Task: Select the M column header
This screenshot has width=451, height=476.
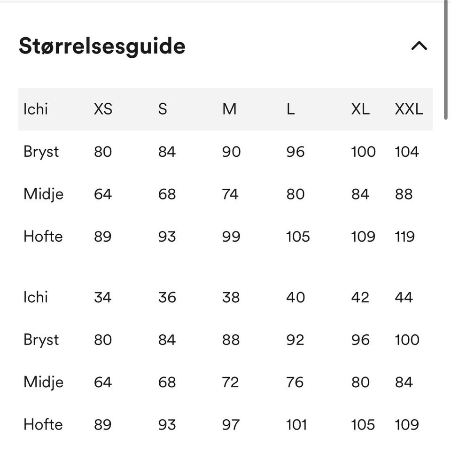Action: click(229, 109)
